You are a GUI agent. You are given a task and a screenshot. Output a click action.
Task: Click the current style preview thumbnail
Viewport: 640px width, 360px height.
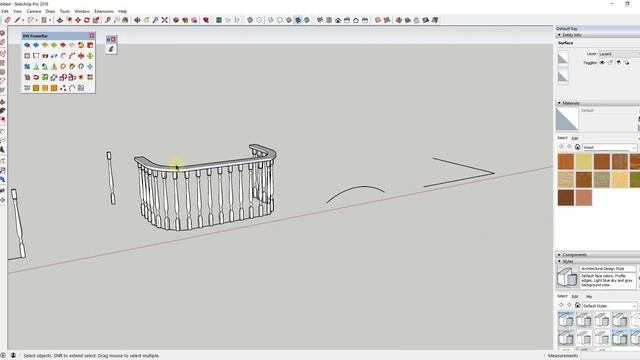click(x=567, y=277)
